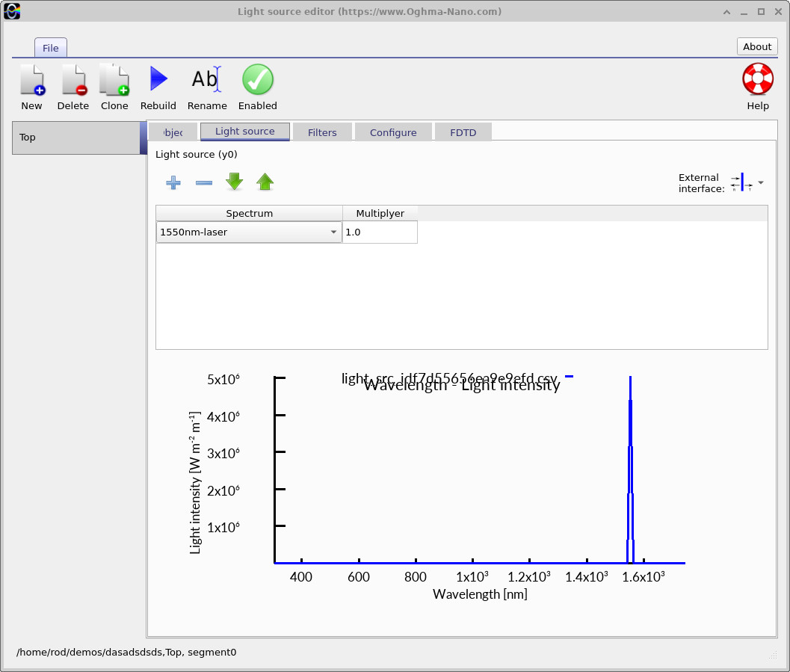Move spectrum row down with green arrow

coord(234,182)
